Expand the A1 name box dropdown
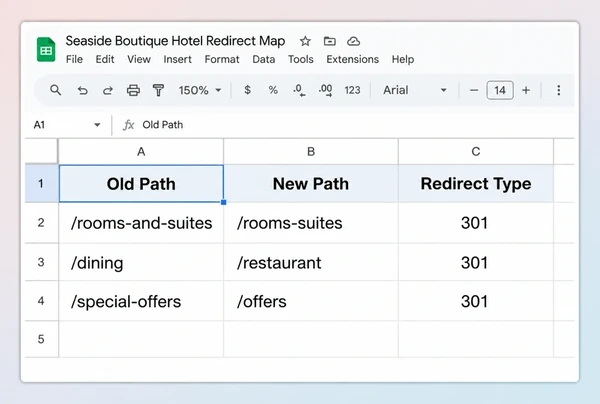The height and width of the screenshot is (404, 600). (x=97, y=125)
